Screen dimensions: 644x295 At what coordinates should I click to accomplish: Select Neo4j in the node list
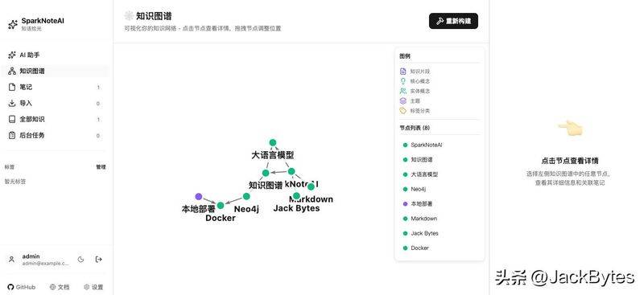[440, 189]
